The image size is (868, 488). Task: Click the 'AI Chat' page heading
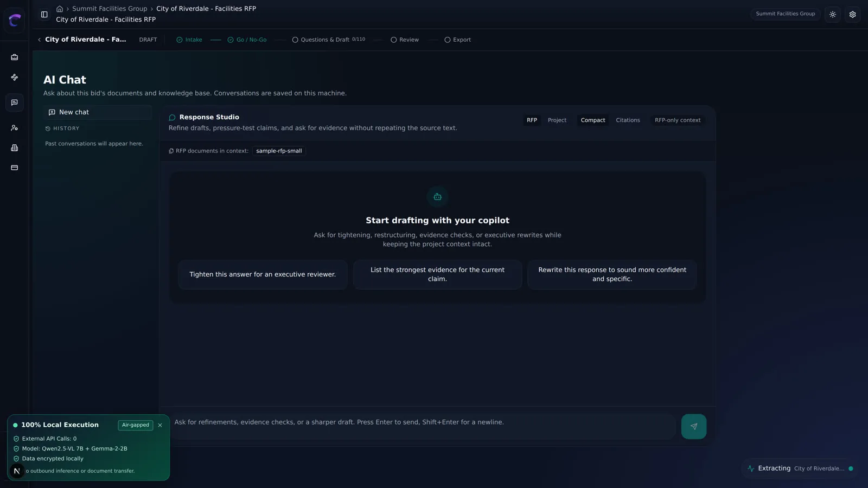[x=65, y=80]
